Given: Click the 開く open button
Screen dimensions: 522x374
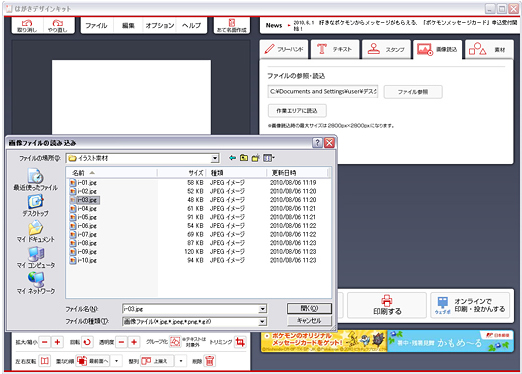Looking at the screenshot, I should coord(309,308).
